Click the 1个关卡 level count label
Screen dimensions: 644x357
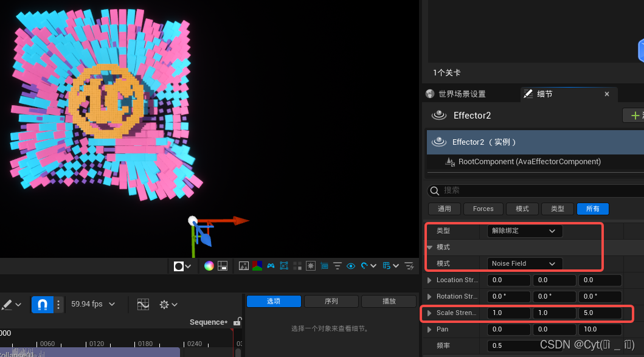click(446, 73)
